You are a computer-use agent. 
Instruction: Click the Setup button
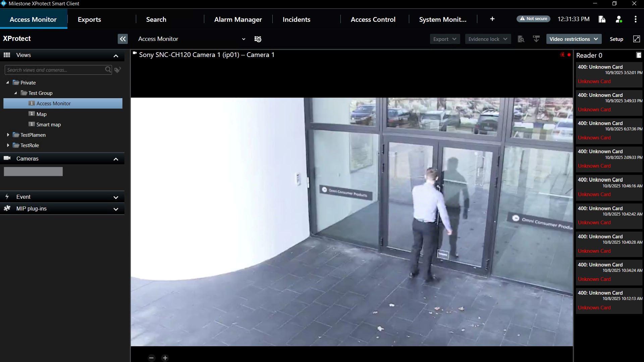pos(616,39)
